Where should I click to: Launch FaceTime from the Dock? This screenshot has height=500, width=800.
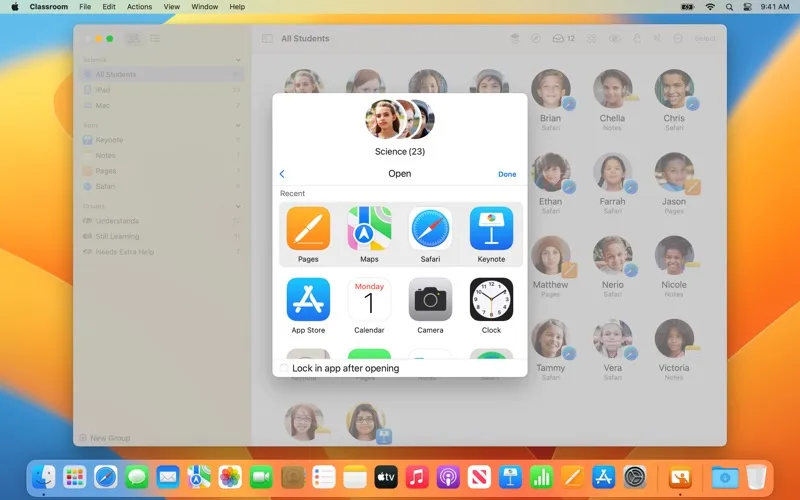pyautogui.click(x=261, y=478)
